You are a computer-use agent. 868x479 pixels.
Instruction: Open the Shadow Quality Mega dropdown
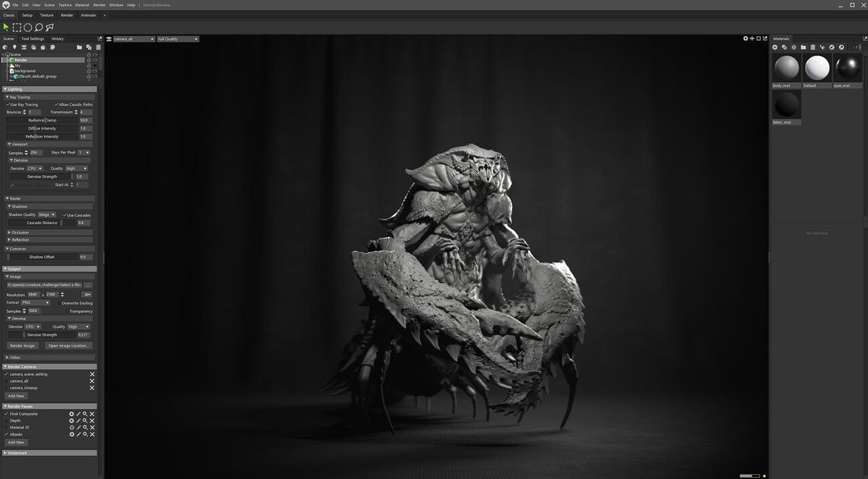(x=47, y=215)
